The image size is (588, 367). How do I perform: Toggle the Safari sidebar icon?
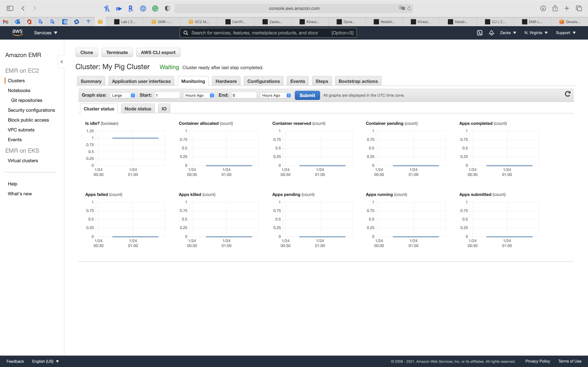[x=10, y=8]
